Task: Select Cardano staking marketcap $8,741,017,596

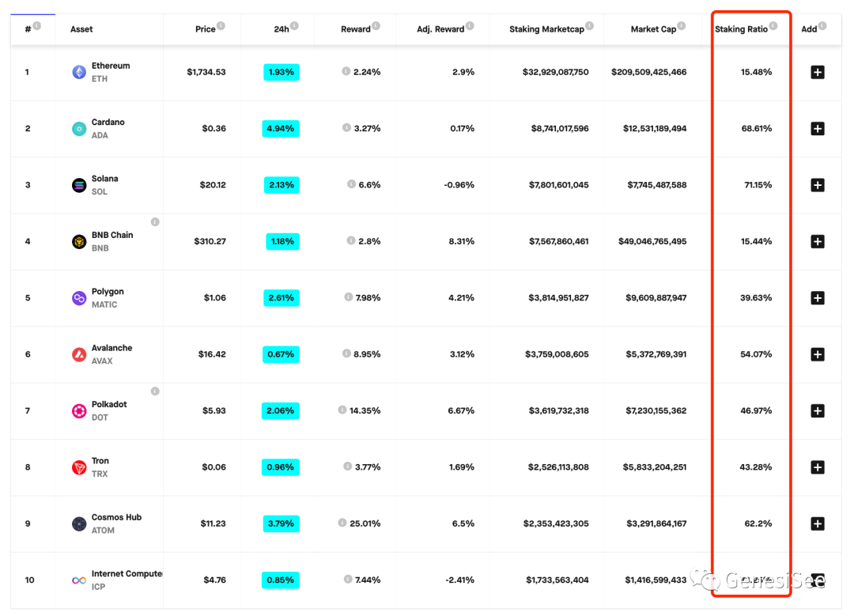Action: click(x=560, y=129)
